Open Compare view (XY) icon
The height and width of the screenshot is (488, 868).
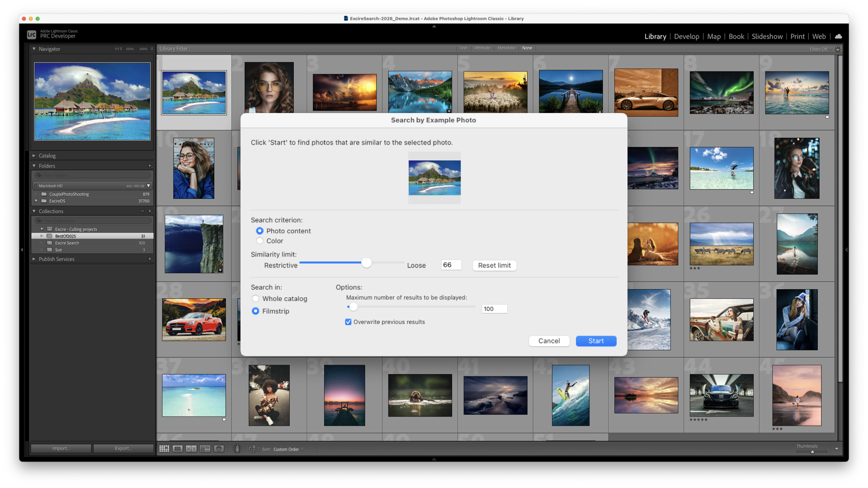(191, 449)
